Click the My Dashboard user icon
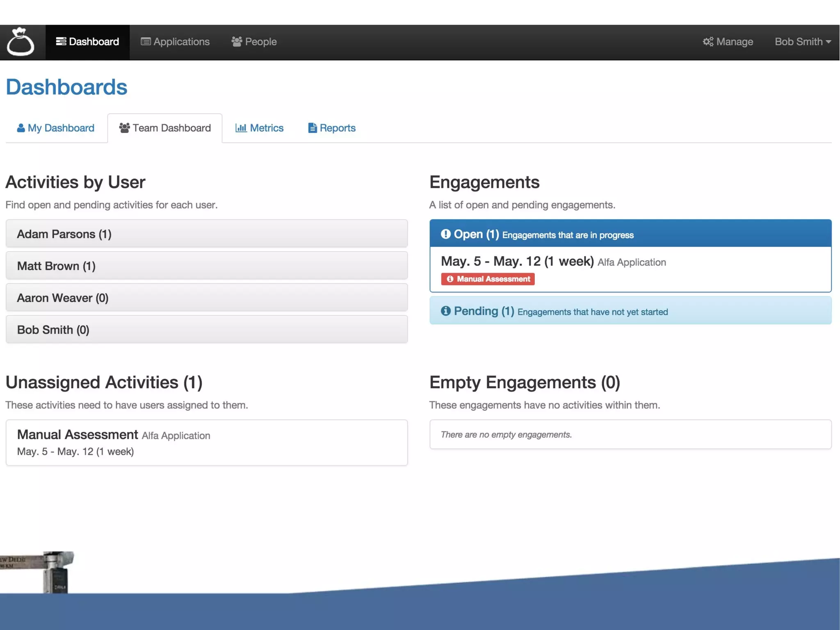Screen dimensions: 840x630 (21, 128)
